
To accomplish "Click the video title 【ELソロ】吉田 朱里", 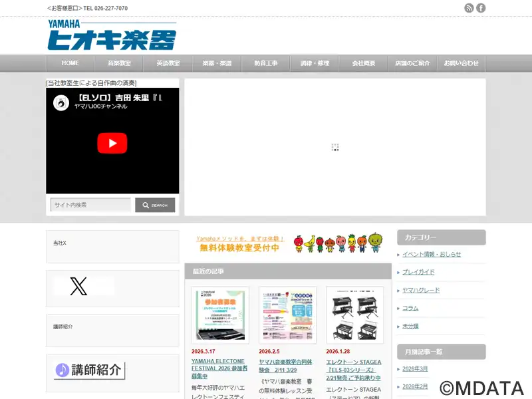I will pos(119,98).
